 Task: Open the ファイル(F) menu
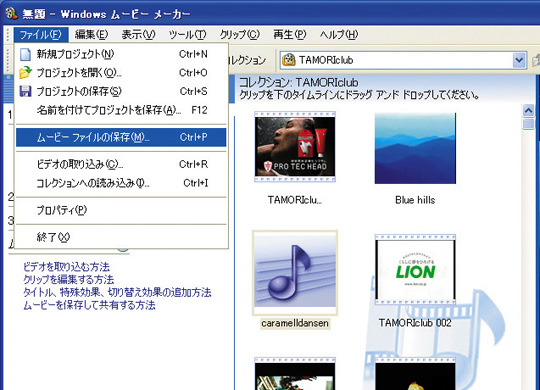point(41,34)
